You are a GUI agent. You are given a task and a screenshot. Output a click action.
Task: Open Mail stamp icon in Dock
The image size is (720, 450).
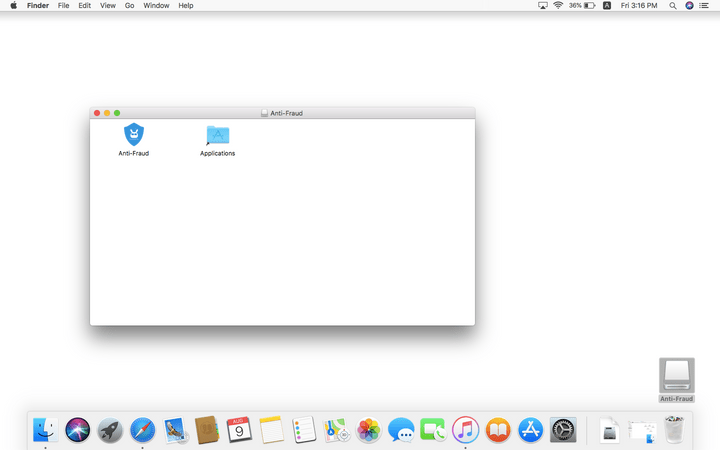pyautogui.click(x=175, y=430)
